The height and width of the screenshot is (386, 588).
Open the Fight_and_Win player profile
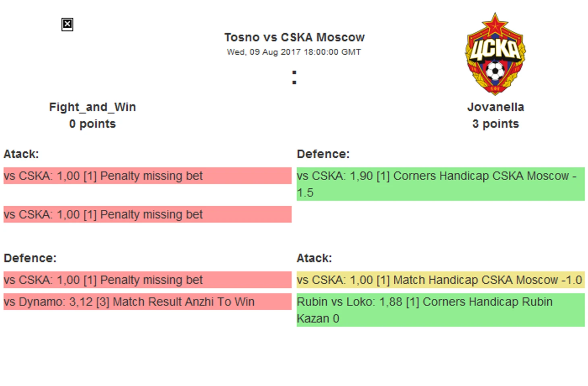(93, 107)
